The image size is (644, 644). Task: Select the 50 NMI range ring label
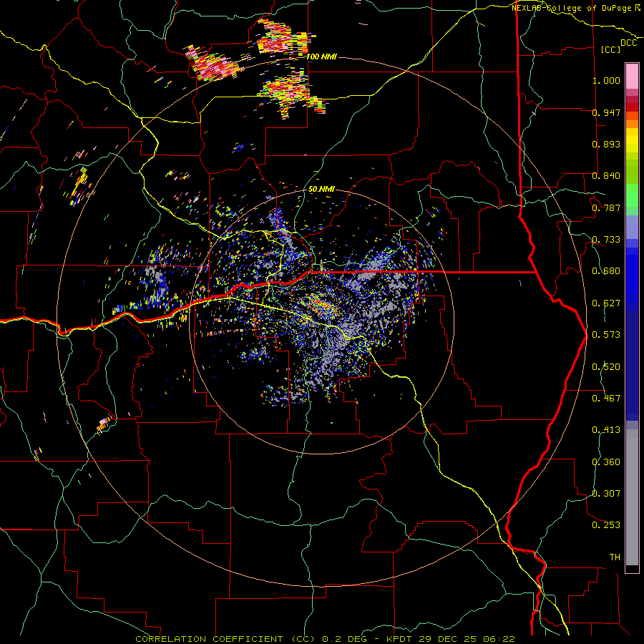click(x=321, y=190)
